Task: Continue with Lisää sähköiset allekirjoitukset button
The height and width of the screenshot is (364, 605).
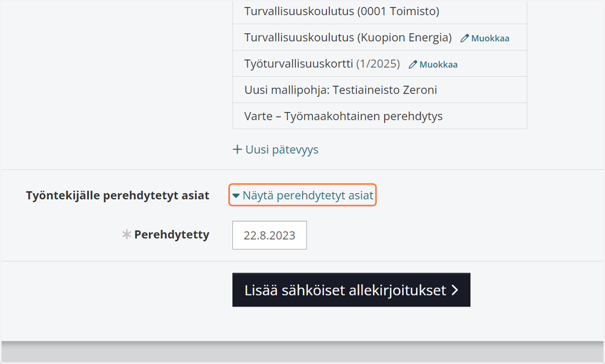Action: [351, 290]
